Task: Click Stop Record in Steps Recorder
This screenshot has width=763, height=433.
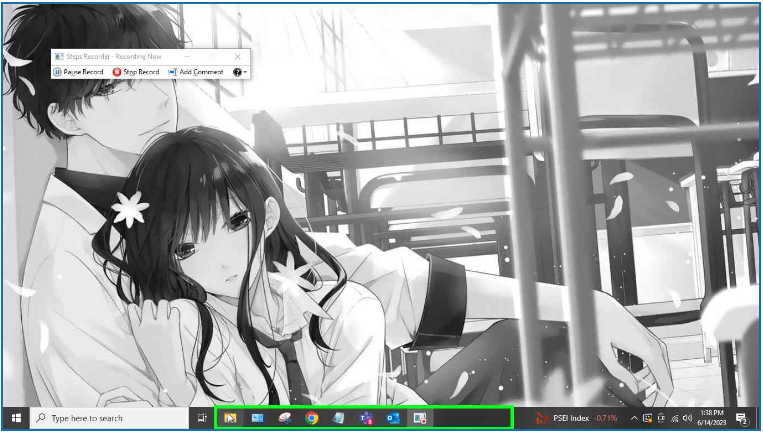Action: click(136, 72)
